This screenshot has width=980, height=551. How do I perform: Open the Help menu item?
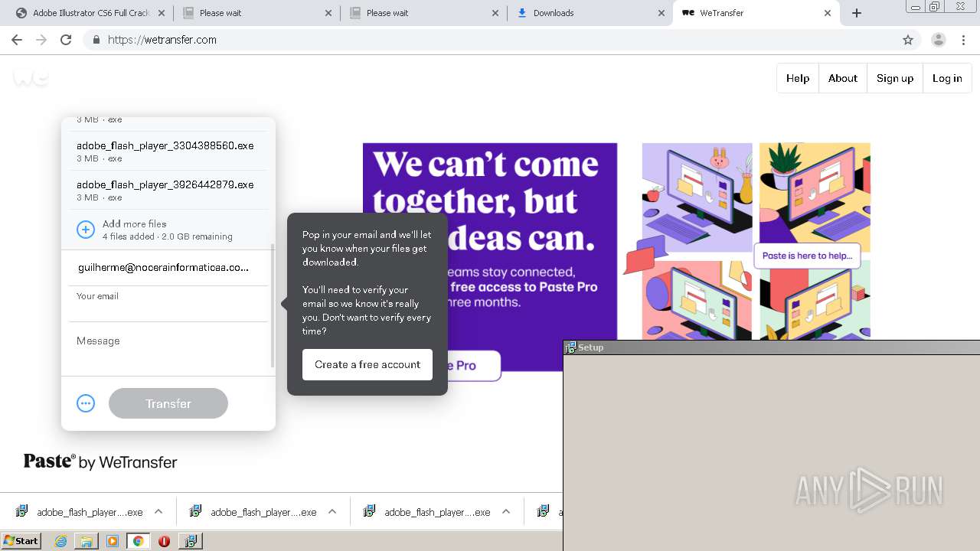pyautogui.click(x=798, y=78)
